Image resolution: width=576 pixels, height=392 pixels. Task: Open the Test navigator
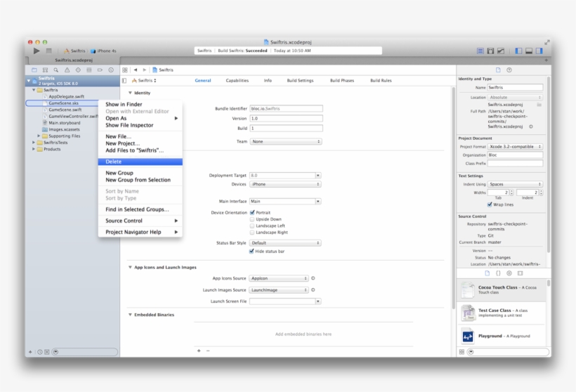[78, 70]
